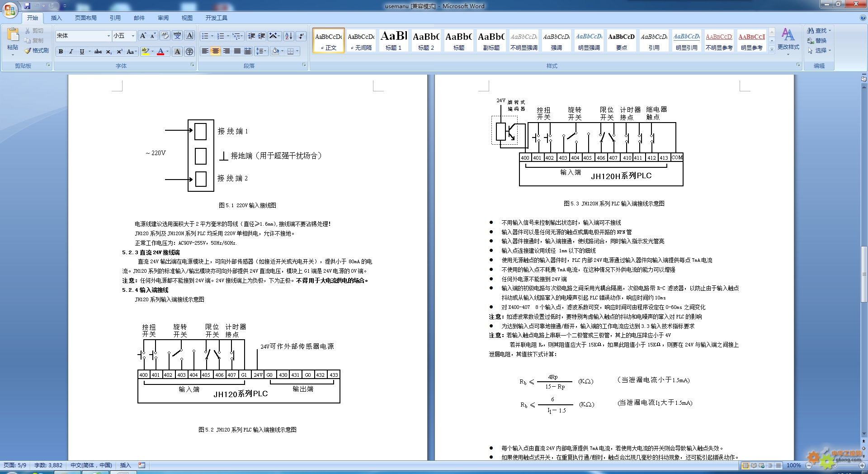Open the Change Case (Aa) dropdown
The image size is (868, 474).
click(x=132, y=52)
